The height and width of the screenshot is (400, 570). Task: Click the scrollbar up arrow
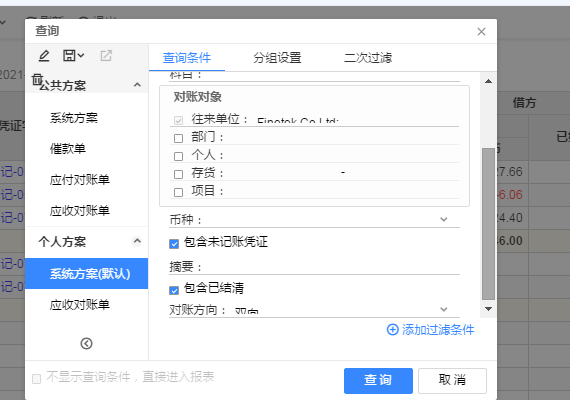pyautogui.click(x=488, y=81)
